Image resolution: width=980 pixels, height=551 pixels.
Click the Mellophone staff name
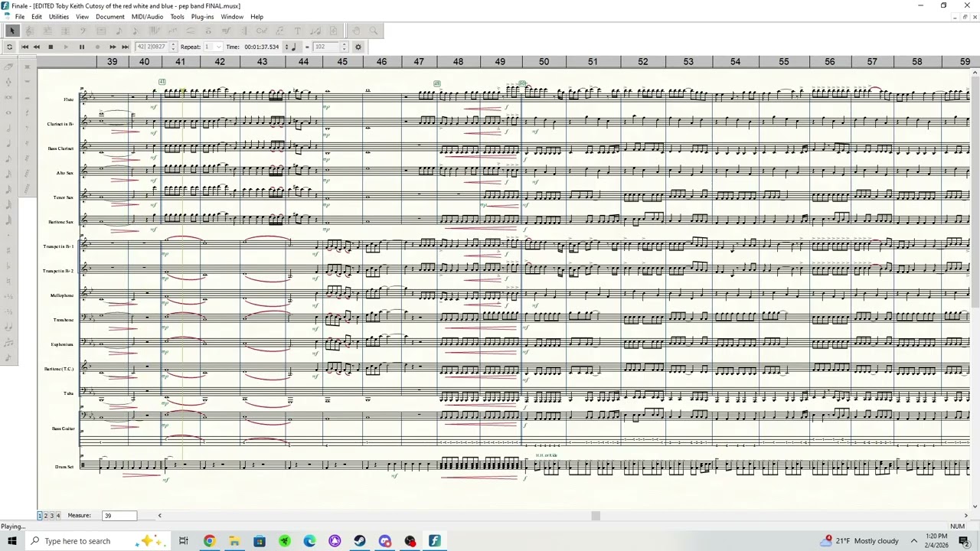pos(62,295)
